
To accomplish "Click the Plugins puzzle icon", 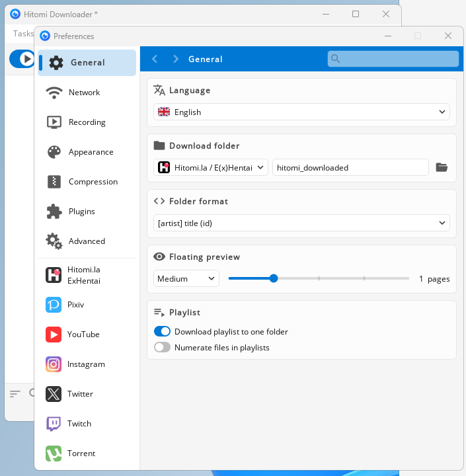I will pyautogui.click(x=54, y=212).
